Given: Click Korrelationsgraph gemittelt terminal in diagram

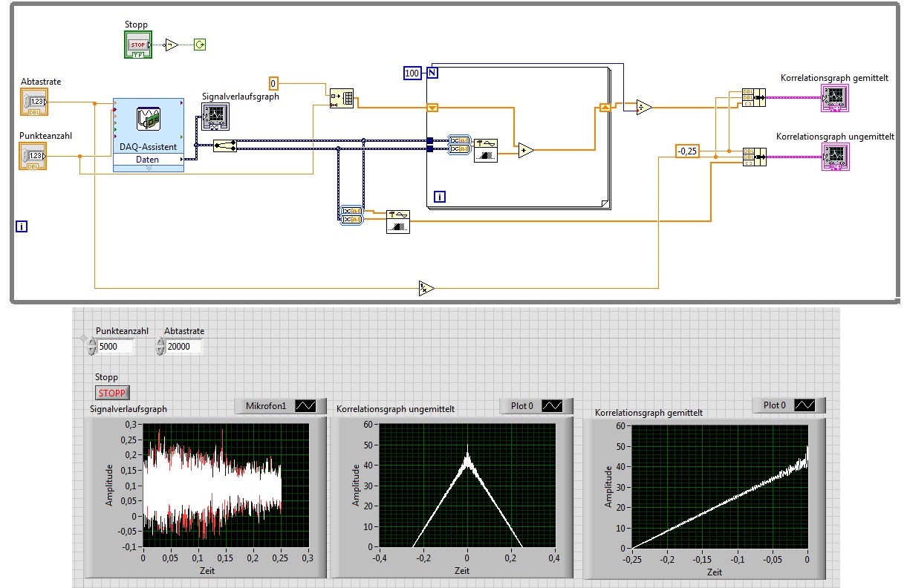Looking at the screenshot, I should coord(834,97).
